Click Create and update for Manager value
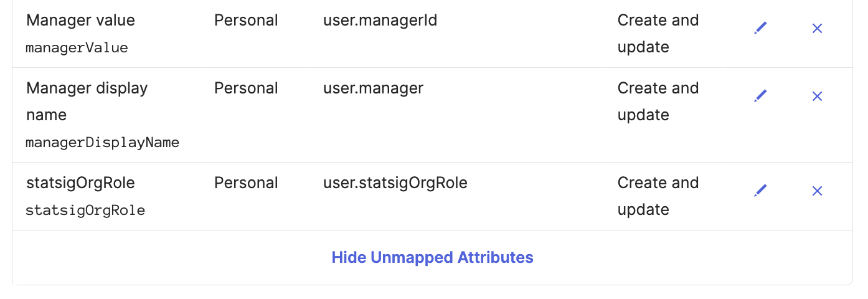868x299 pixels. 658,34
